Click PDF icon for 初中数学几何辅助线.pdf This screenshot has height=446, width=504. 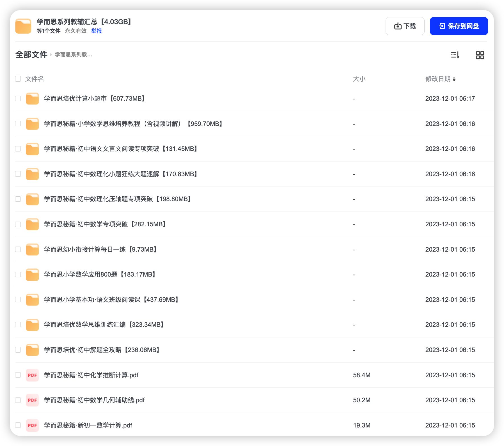(32, 400)
